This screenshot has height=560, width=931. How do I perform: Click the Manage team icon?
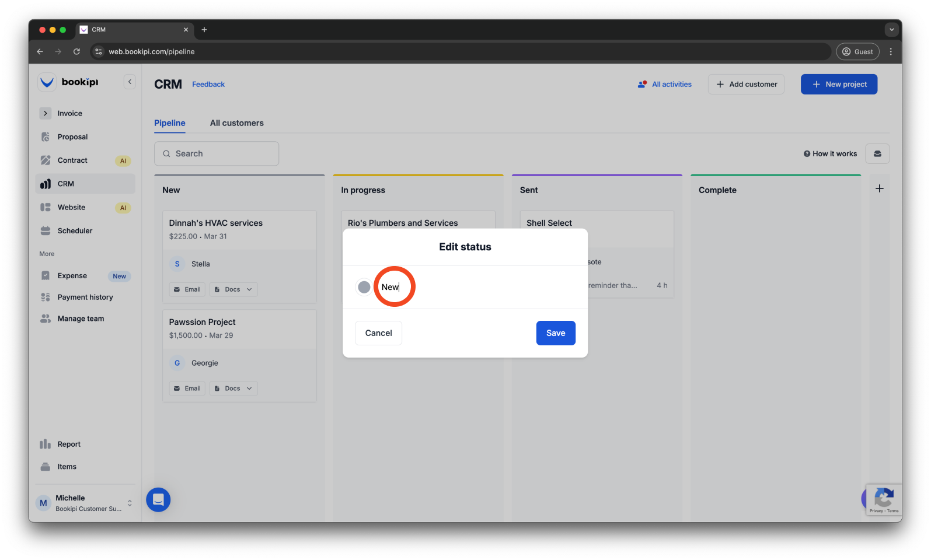pos(46,319)
